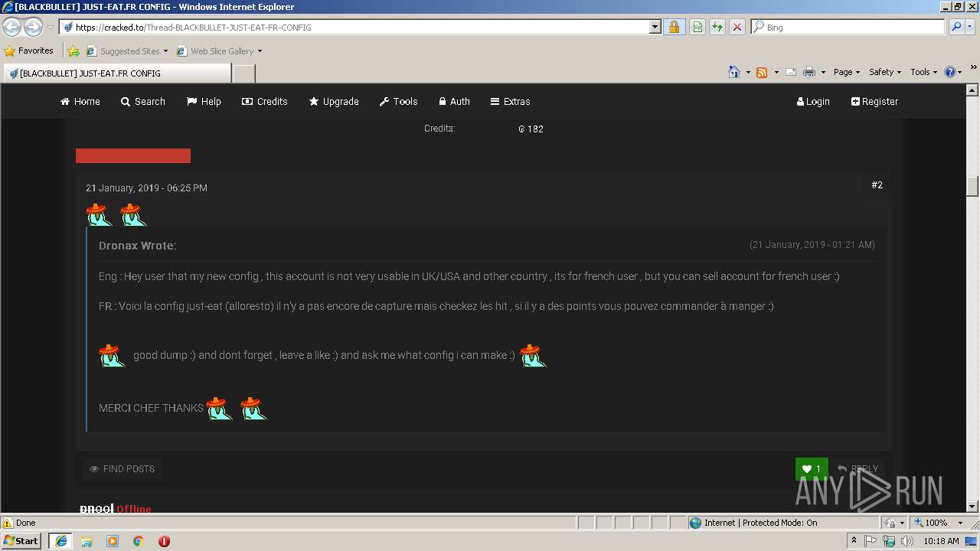980x551 pixels.
Task: Click the scrollbar down arrow
Action: (x=972, y=507)
